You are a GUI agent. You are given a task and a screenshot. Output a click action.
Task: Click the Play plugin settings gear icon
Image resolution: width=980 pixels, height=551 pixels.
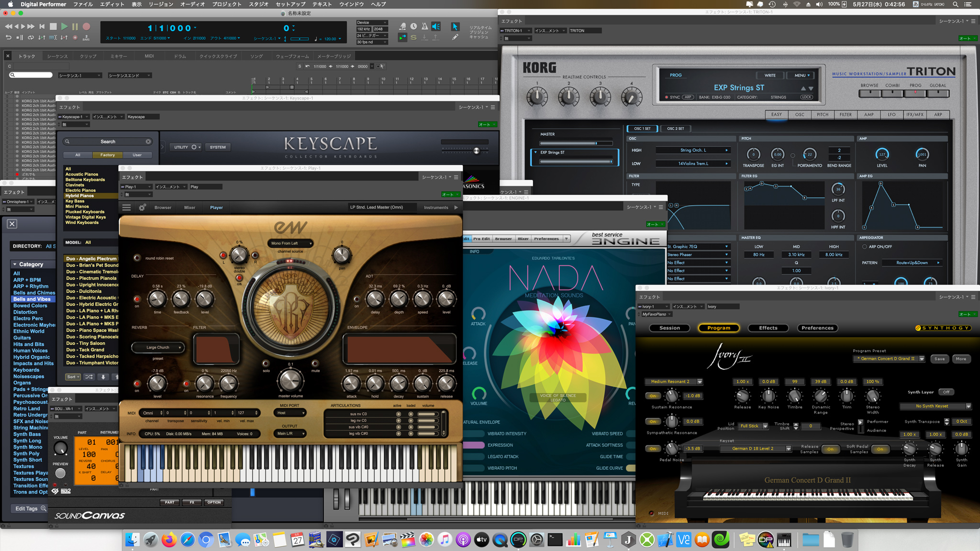[x=142, y=208]
